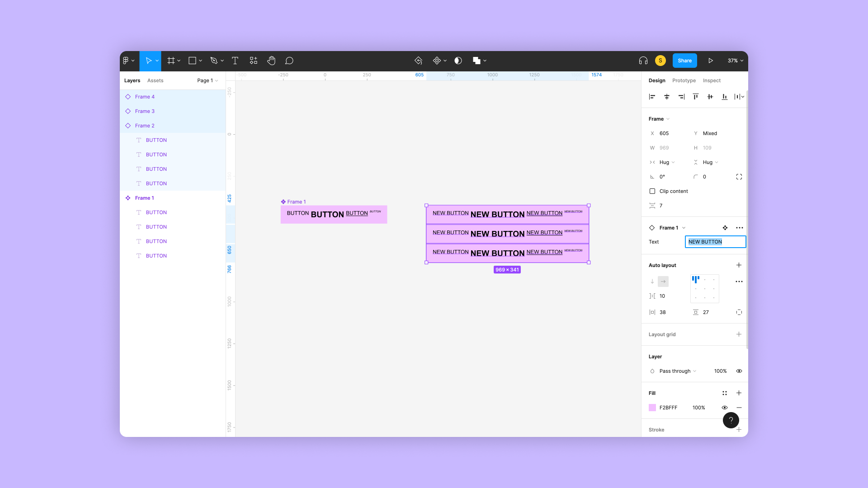Viewport: 868px width, 488px height.
Task: Open the Page 1 dropdown
Action: point(208,80)
